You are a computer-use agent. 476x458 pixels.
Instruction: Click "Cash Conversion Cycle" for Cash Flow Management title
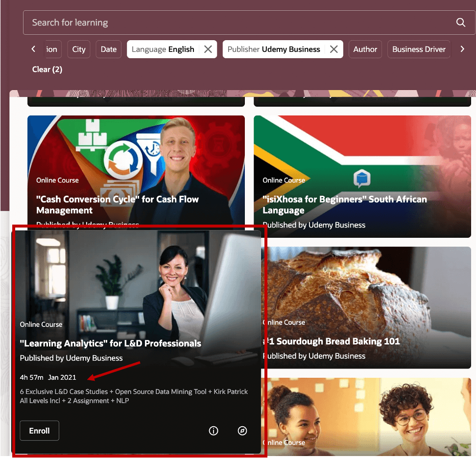[118, 205]
